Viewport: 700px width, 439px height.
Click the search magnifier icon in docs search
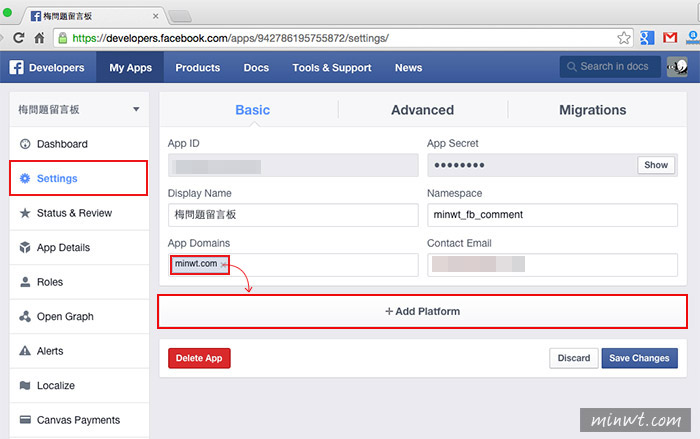click(x=571, y=67)
